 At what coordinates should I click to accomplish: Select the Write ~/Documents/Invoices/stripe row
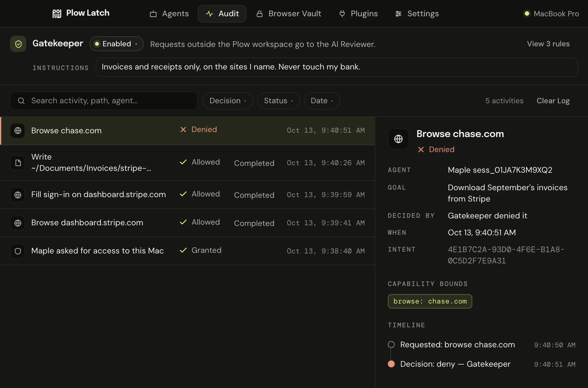click(x=188, y=163)
